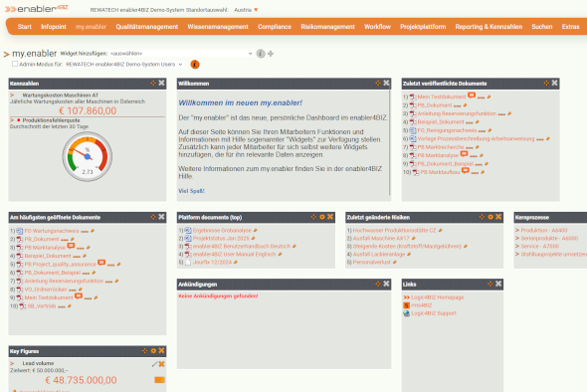Click the move icon of the Willkommen widget
Viewport: 587px width, 392px height.
pos(378,84)
